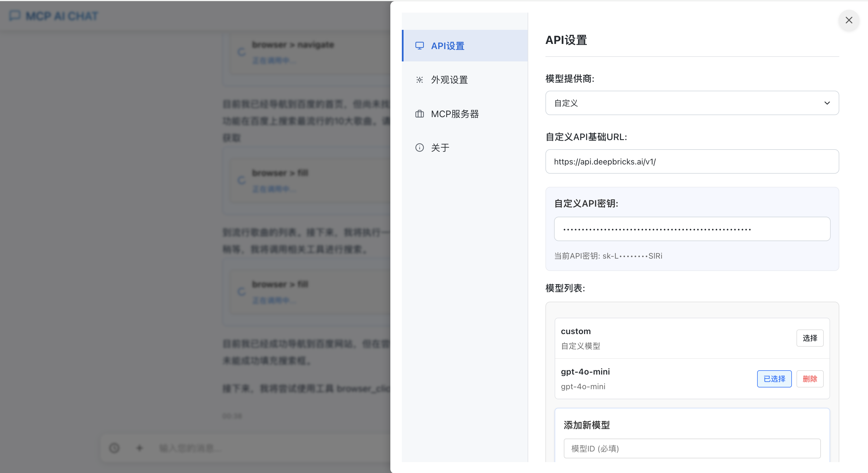Click the chevron arrow on 自定义 selector
The width and height of the screenshot is (868, 473).
click(827, 103)
